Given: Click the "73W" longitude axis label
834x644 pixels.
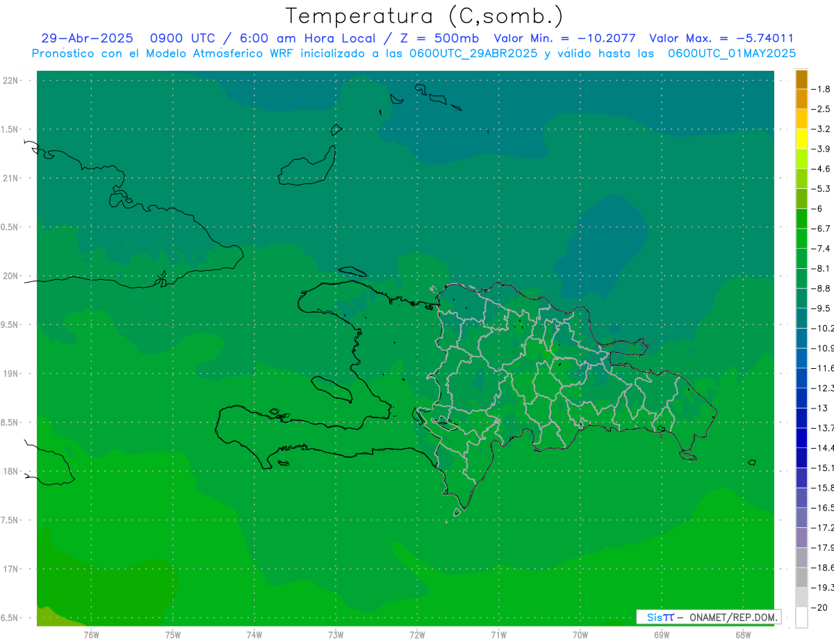Looking at the screenshot, I should [x=336, y=635].
